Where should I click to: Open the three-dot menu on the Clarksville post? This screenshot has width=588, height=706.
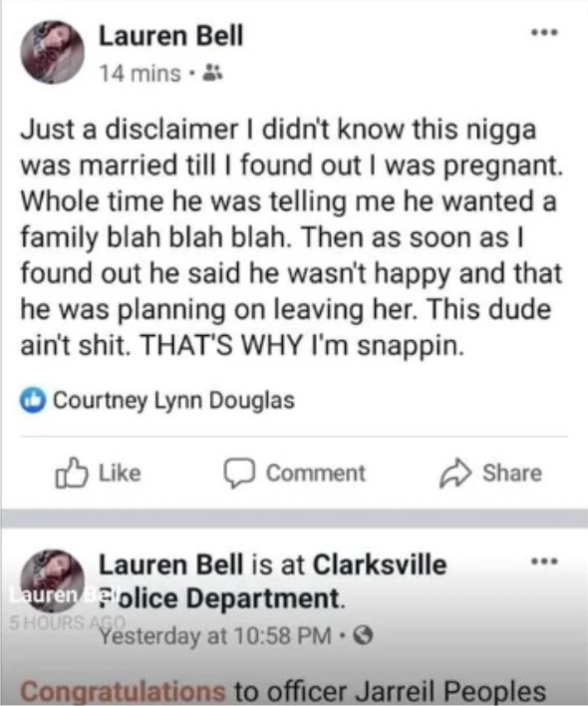click(x=544, y=561)
